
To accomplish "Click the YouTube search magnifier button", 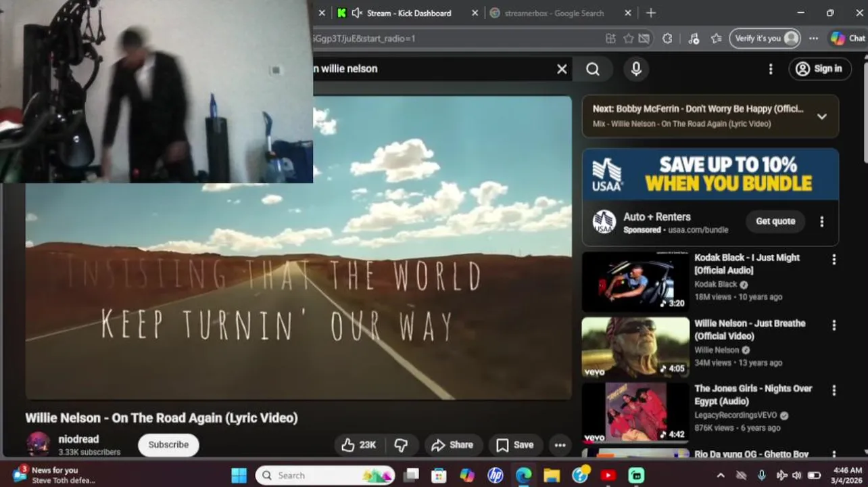I will 593,69.
